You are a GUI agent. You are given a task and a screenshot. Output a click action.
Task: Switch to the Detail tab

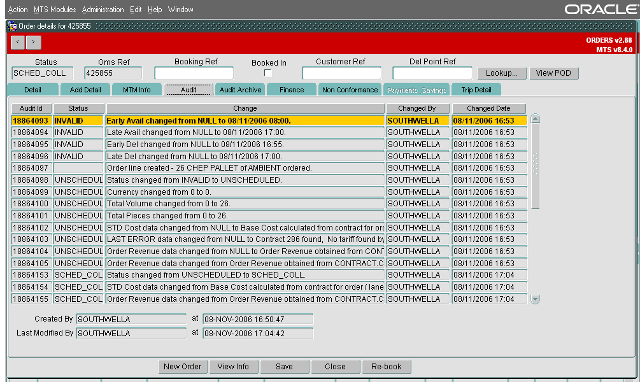(33, 89)
